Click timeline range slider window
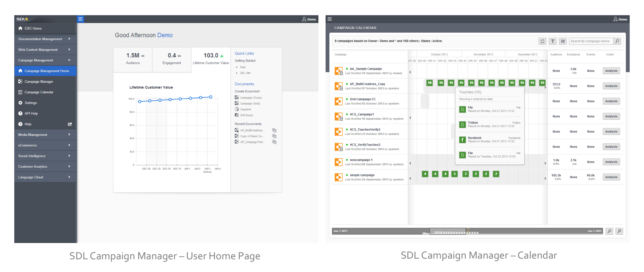This screenshot has height=272, width=644. [448, 231]
